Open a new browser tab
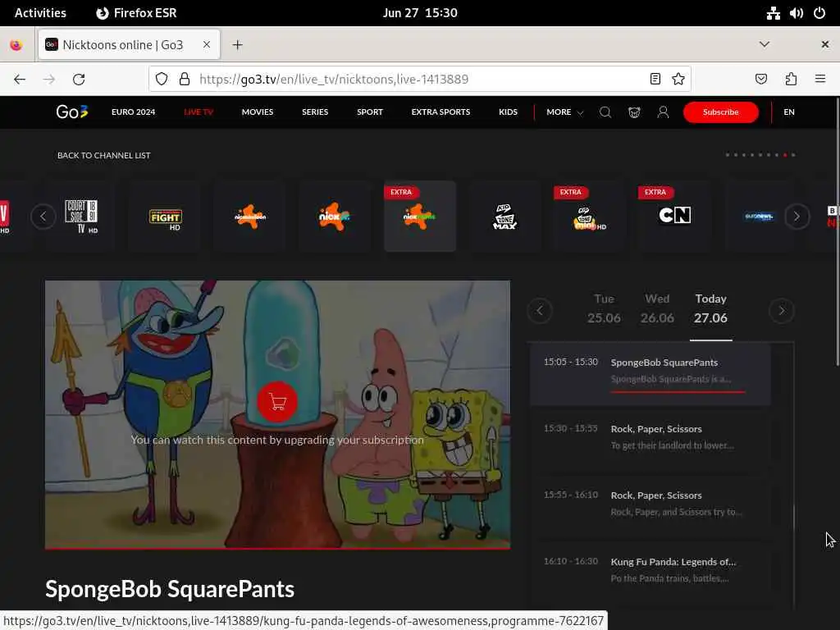Viewport: 840px width, 630px height. tap(237, 45)
